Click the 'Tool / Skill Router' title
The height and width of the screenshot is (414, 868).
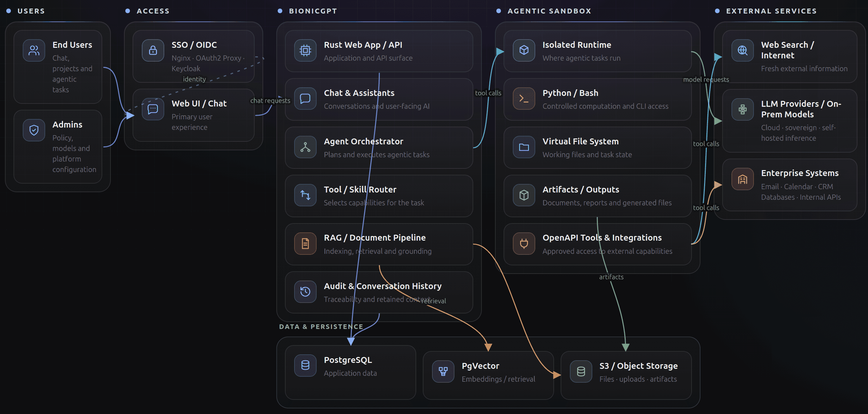(x=360, y=190)
